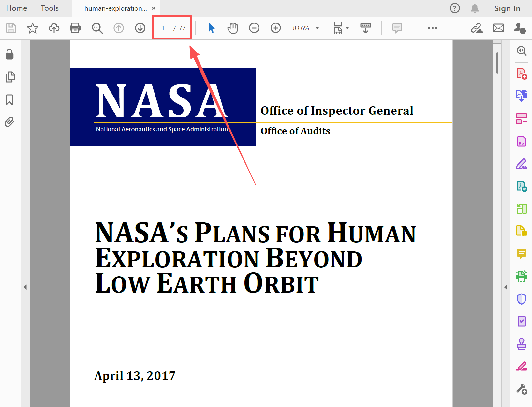This screenshot has height=407, width=532.
Task: Open the attachments paperclip panel
Action: point(10,122)
